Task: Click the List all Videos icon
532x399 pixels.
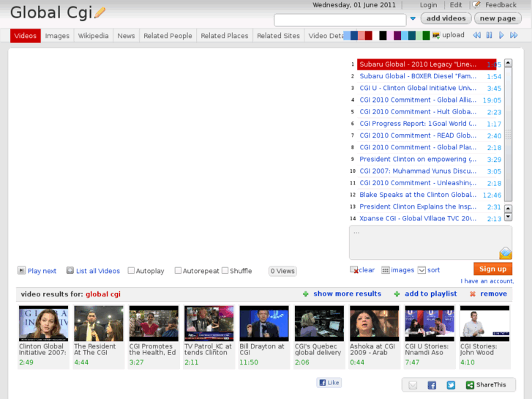Action: tap(70, 270)
